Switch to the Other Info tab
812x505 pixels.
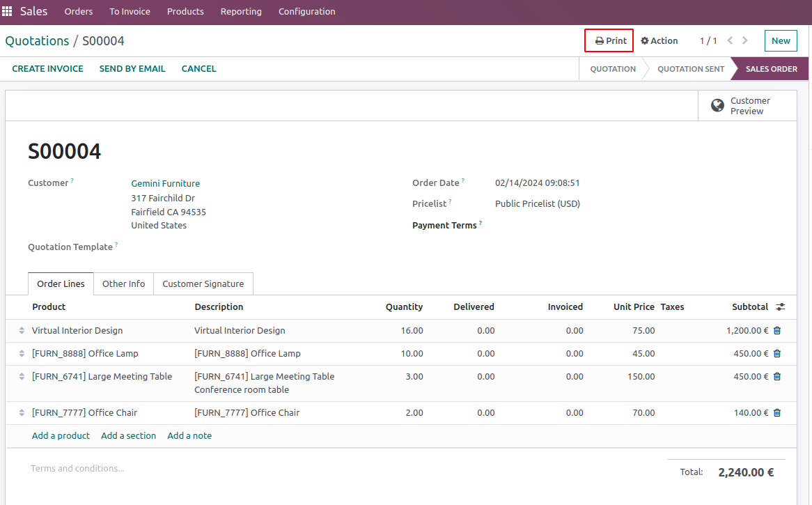click(x=123, y=284)
